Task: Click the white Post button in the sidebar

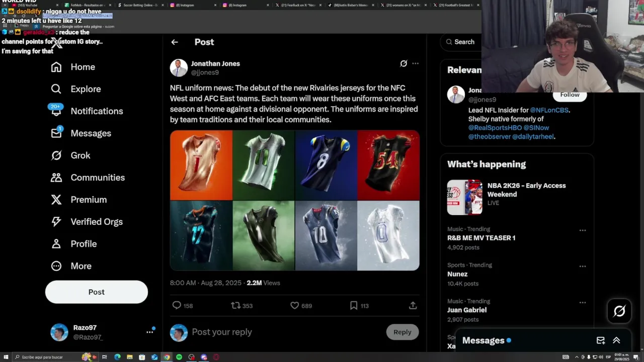Action: tap(97, 292)
